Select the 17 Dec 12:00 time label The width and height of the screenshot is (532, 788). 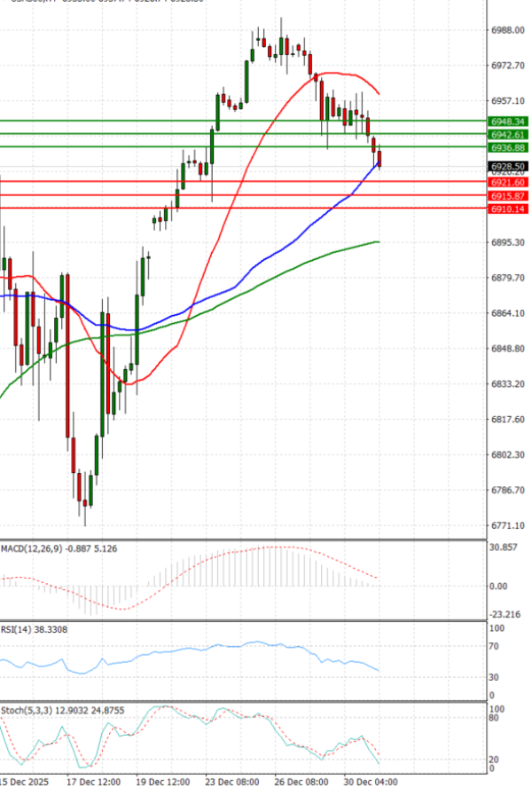pos(94,782)
